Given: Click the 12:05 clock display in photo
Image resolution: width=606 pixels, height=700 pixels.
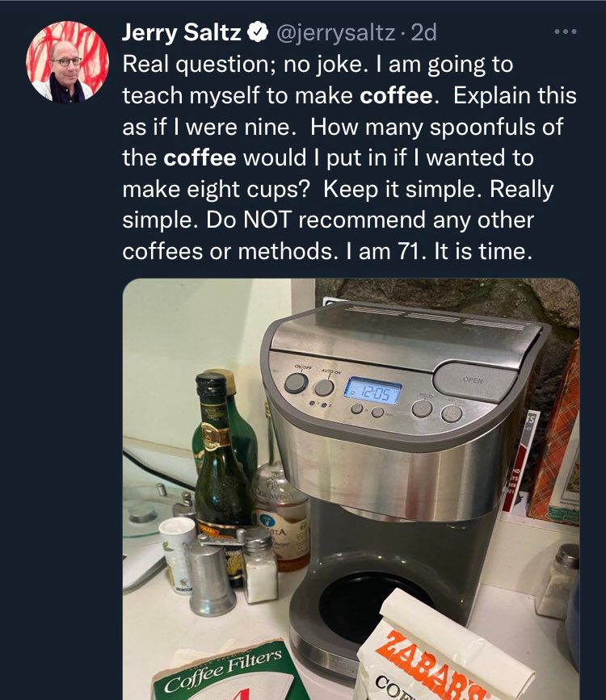Looking at the screenshot, I should [372, 391].
